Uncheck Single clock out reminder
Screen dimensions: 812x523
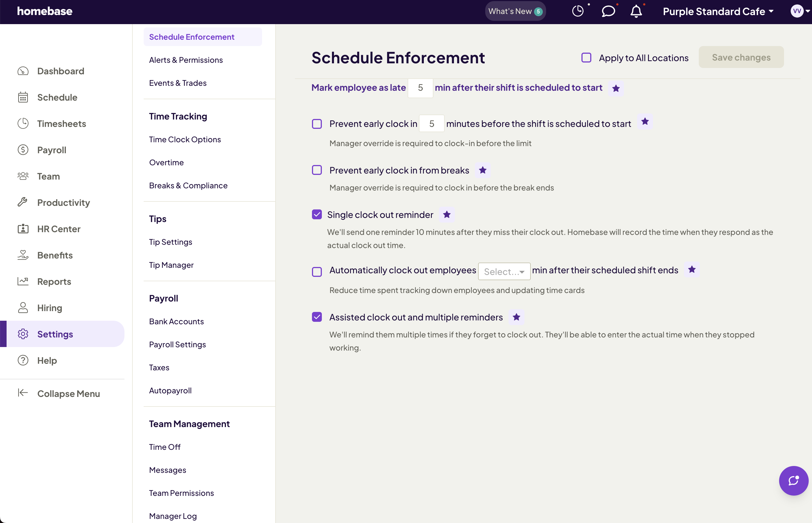click(317, 215)
